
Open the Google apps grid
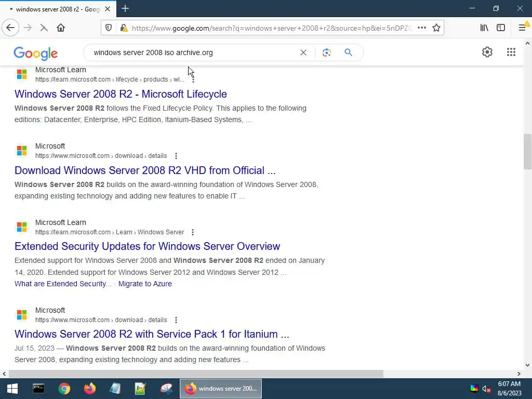click(x=511, y=52)
